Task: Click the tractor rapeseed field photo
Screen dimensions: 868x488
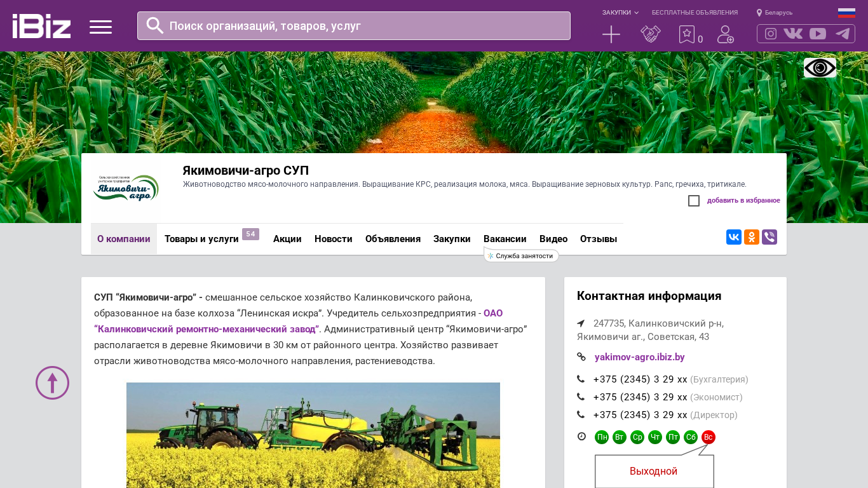Action: point(313,435)
